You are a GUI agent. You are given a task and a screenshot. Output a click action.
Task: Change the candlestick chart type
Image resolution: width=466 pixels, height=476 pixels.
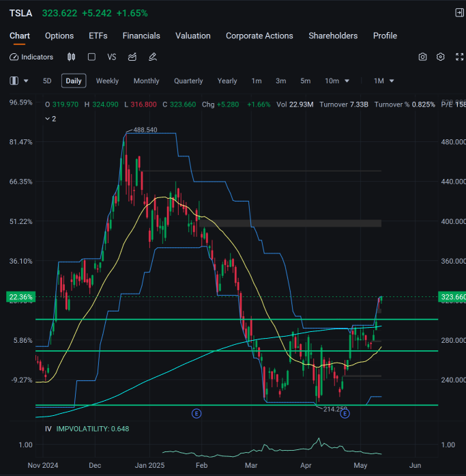(x=71, y=57)
